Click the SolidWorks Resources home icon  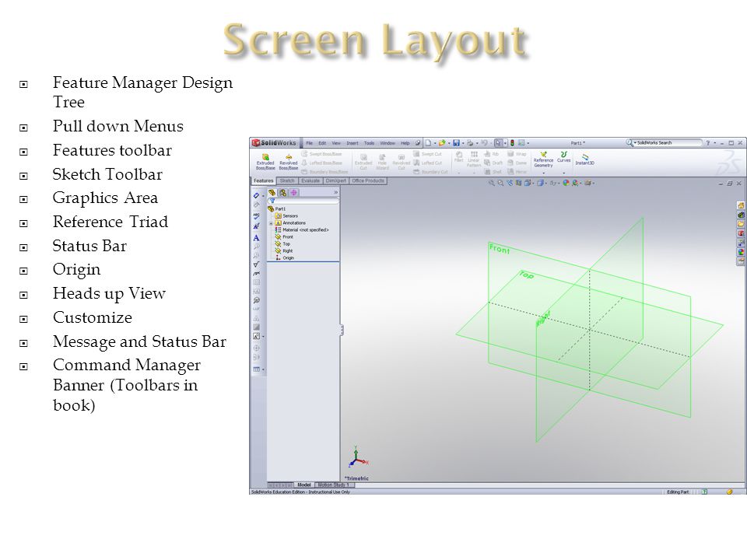pyautogui.click(x=741, y=205)
